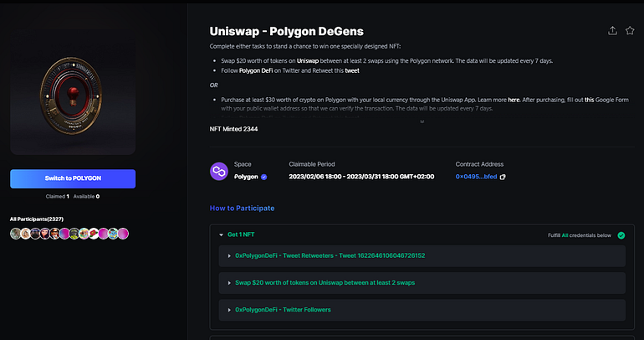Click the Switch to POLYGON button
This screenshot has height=340, width=644.
coord(73,178)
